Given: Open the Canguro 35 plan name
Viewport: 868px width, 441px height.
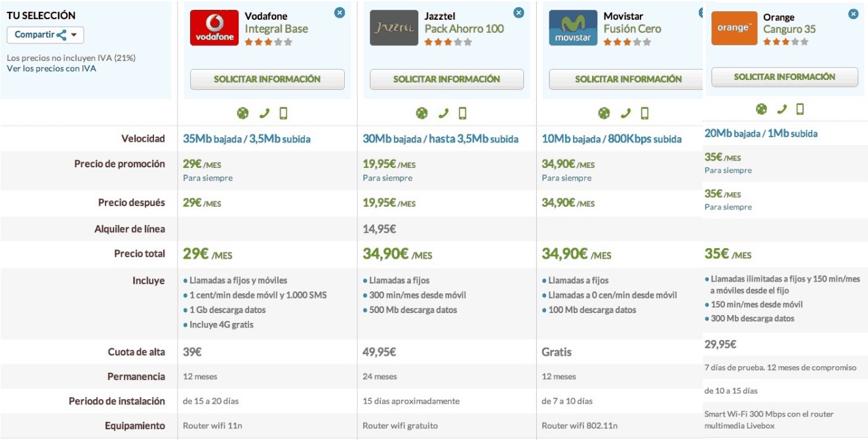Looking at the screenshot, I should (791, 30).
